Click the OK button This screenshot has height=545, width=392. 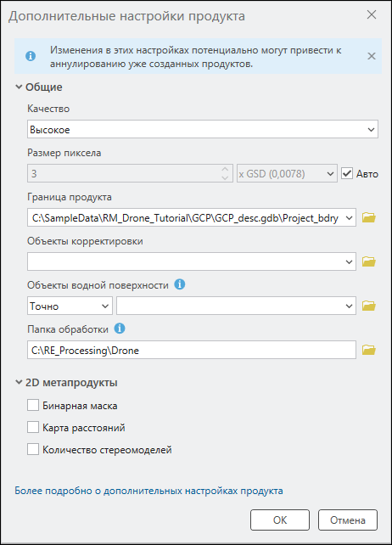(280, 520)
